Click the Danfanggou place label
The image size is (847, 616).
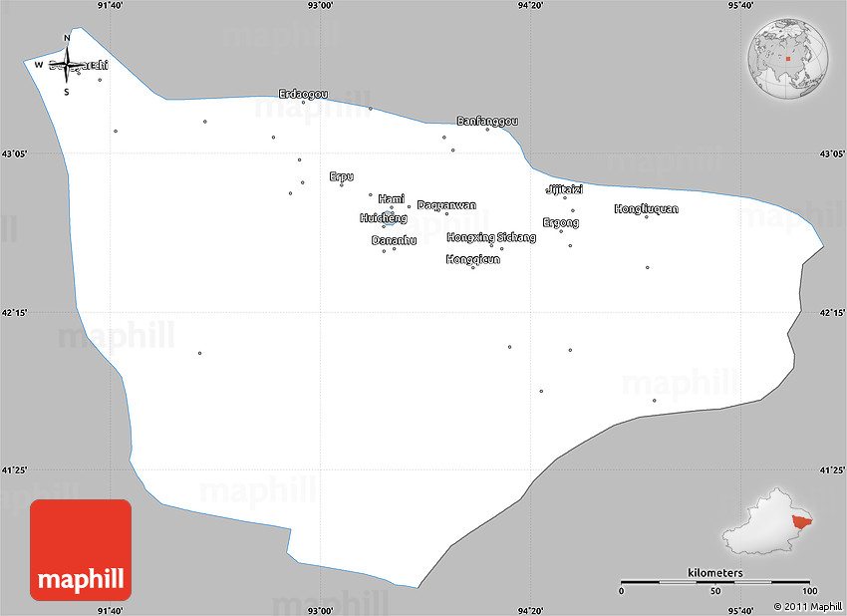pos(487,121)
